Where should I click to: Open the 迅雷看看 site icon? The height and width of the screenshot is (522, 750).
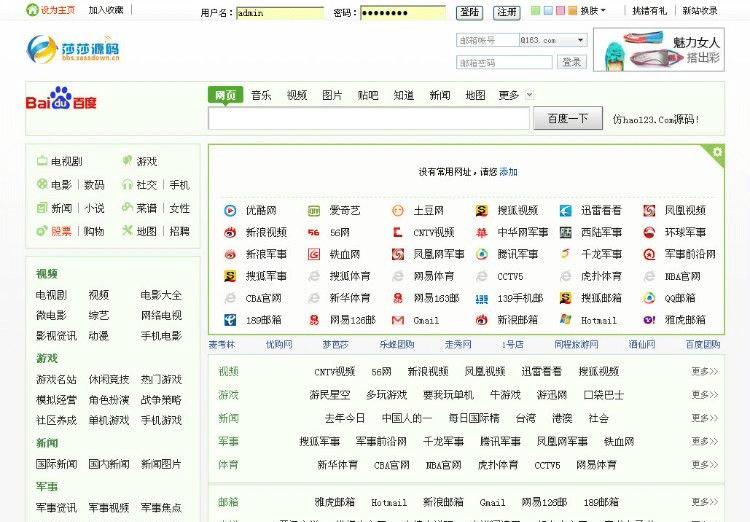pyautogui.click(x=565, y=211)
